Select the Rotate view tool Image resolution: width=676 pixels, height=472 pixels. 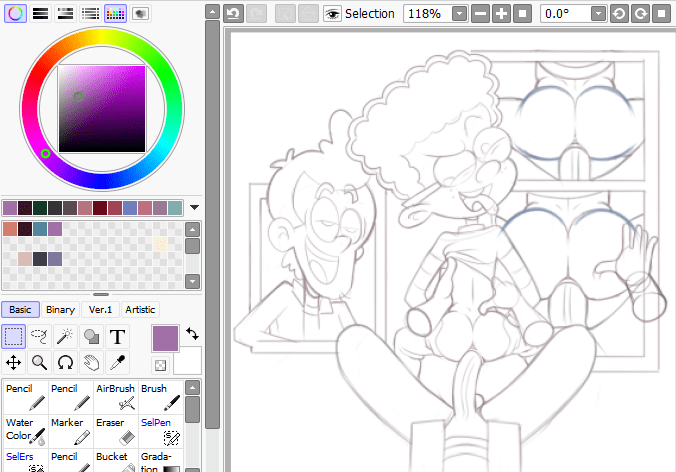pos(65,363)
